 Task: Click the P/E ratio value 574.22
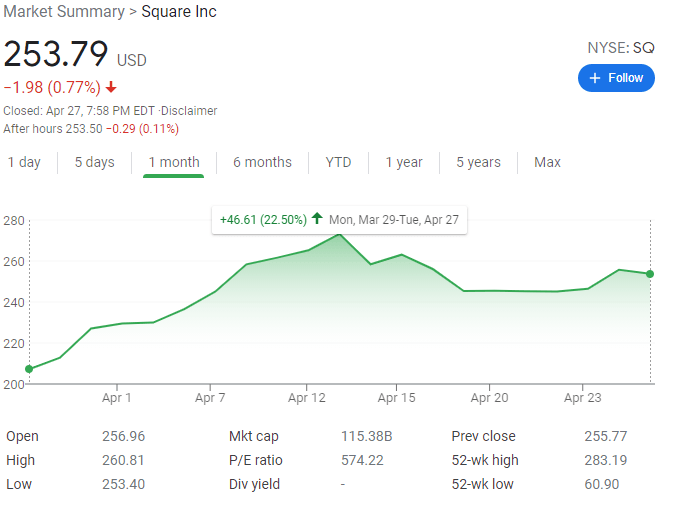362,460
